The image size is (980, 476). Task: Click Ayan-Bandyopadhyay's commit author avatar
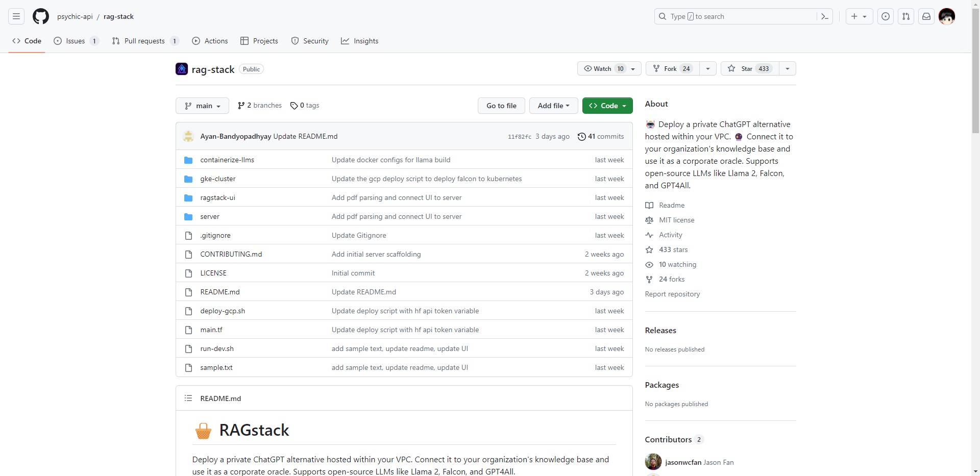[188, 136]
